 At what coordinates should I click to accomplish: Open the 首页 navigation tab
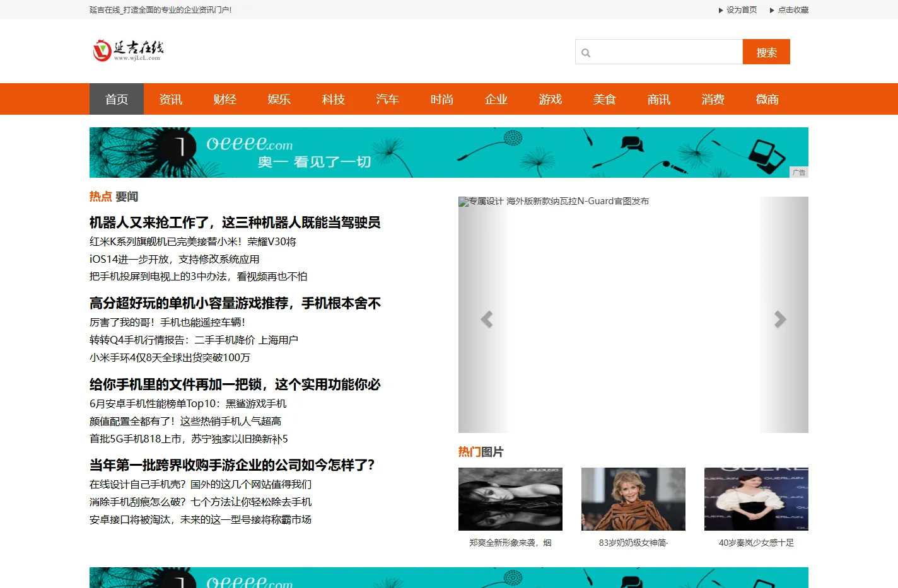(117, 99)
